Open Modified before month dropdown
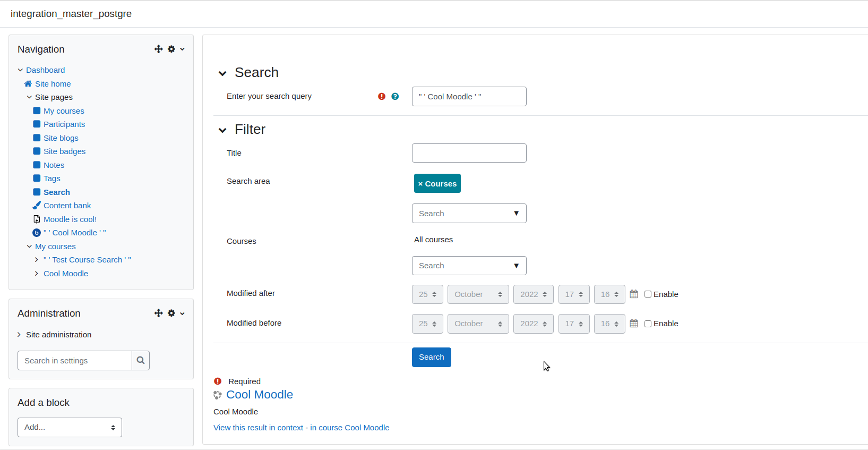The image size is (868, 450). point(478,324)
